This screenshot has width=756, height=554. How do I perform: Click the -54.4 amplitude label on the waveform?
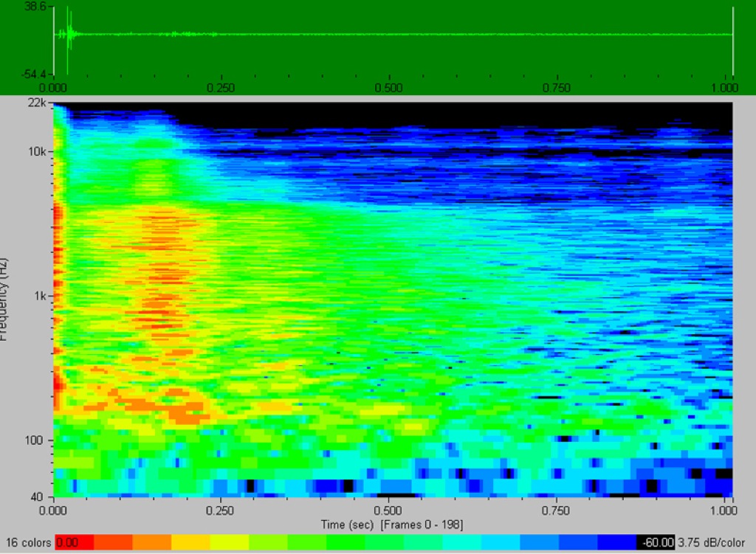pyautogui.click(x=34, y=75)
